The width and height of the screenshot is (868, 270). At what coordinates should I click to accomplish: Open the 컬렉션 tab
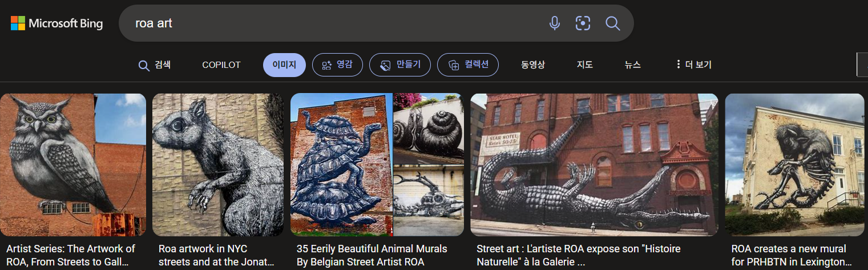468,65
